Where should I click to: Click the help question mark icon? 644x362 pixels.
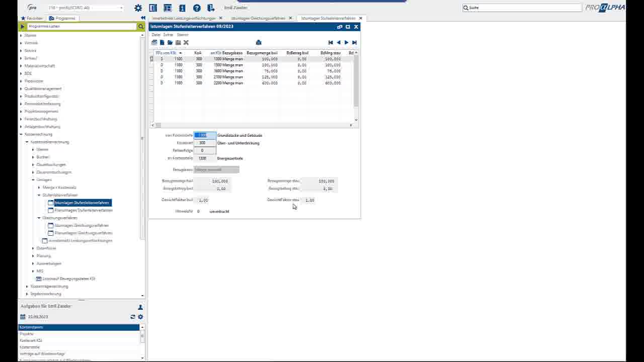pyautogui.click(x=197, y=8)
